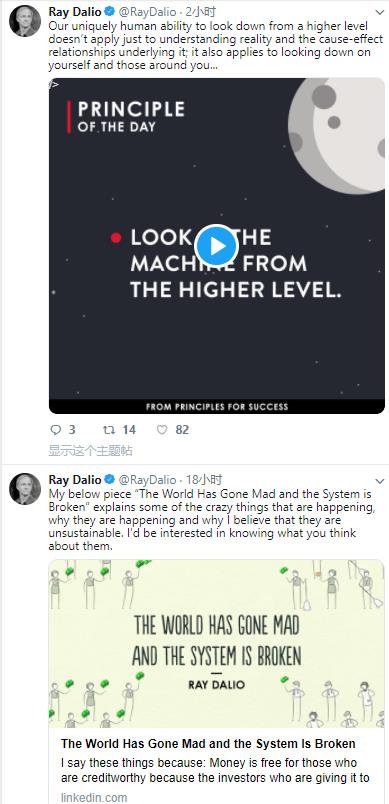Open Ray Dalio's avatar on second tweet
This screenshot has width=389, height=804.
click(25, 489)
